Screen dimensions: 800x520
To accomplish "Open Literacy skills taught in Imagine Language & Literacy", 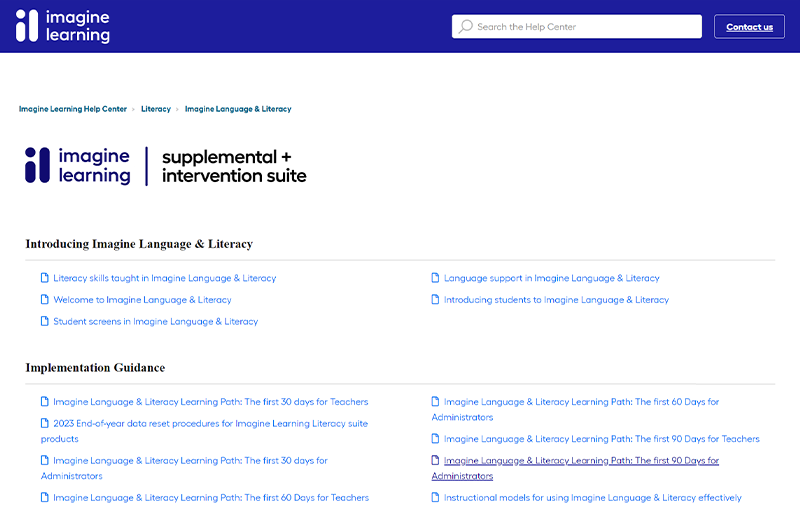I will coord(164,278).
